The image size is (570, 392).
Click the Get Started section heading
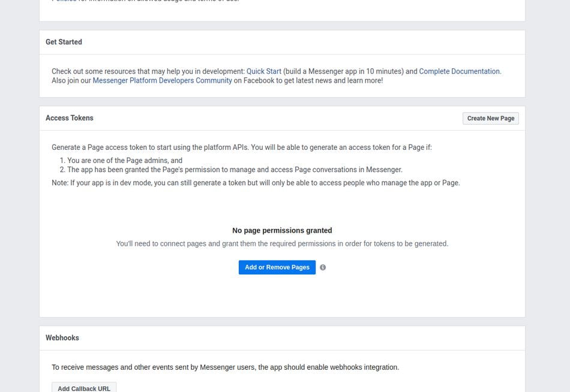coord(64,42)
